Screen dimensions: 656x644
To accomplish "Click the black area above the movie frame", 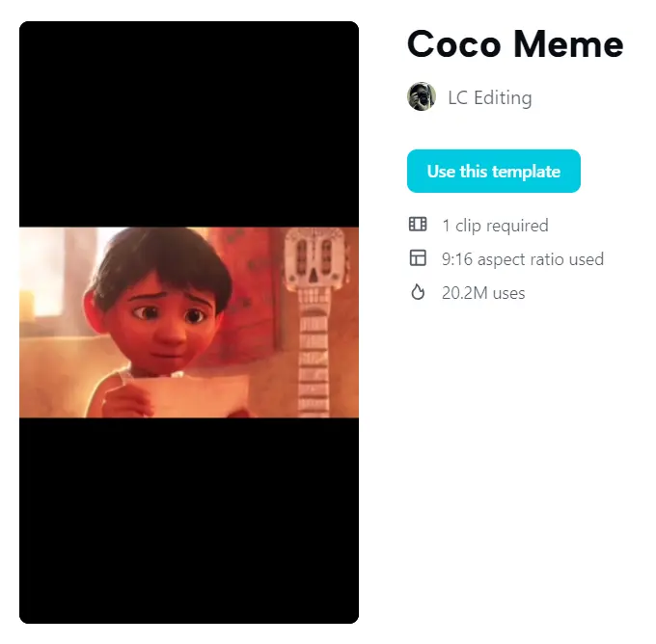I will pyautogui.click(x=189, y=124).
